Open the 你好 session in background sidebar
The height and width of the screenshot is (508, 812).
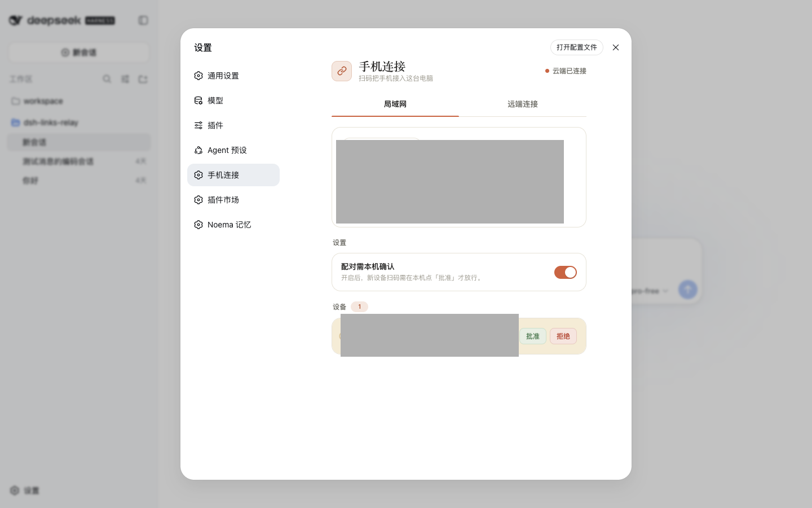coord(79,181)
